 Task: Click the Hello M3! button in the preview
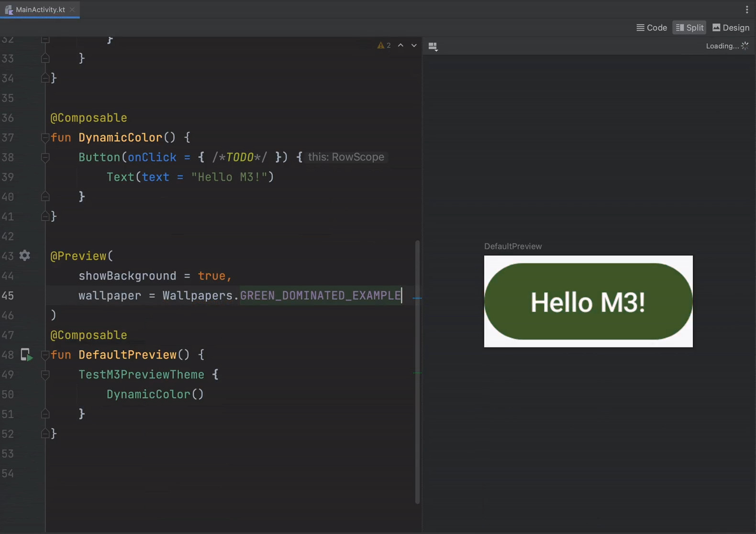tap(588, 301)
